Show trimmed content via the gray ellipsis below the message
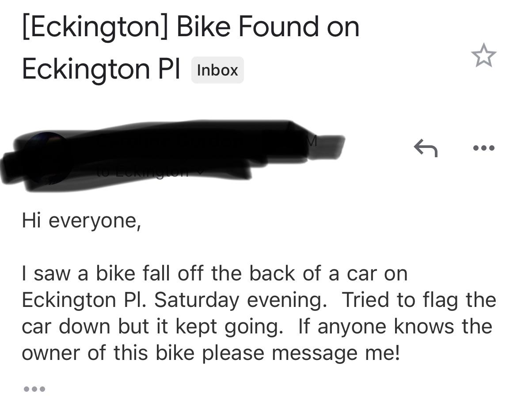The width and height of the screenshot is (521, 420). [34, 389]
